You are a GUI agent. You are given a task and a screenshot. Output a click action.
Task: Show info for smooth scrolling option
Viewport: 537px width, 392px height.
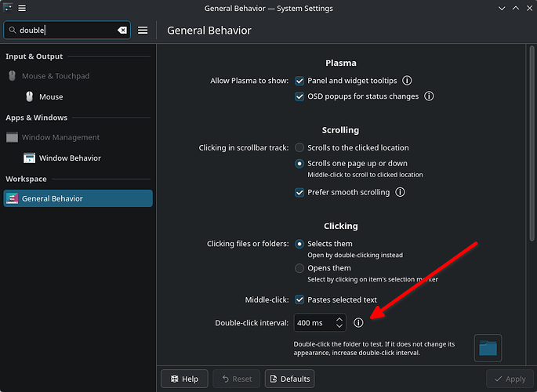[400, 192]
